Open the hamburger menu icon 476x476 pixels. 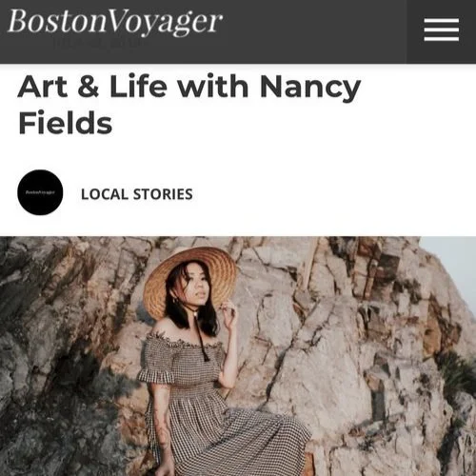442,30
